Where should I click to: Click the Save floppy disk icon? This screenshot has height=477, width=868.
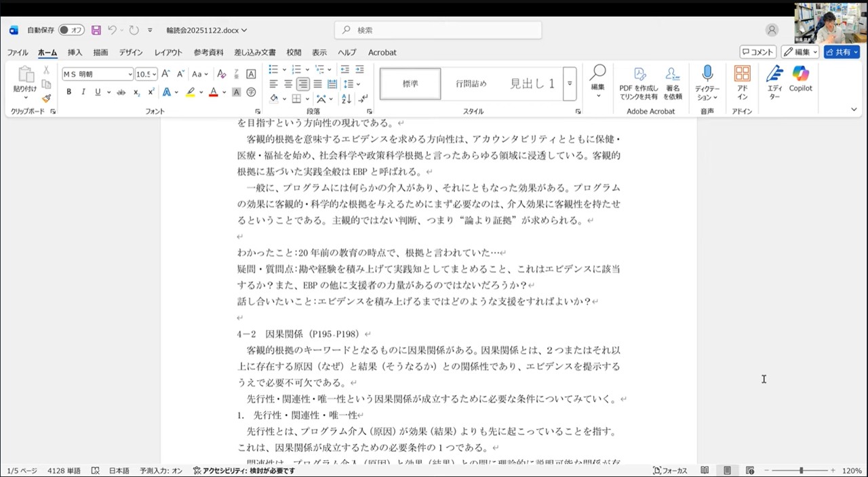96,30
